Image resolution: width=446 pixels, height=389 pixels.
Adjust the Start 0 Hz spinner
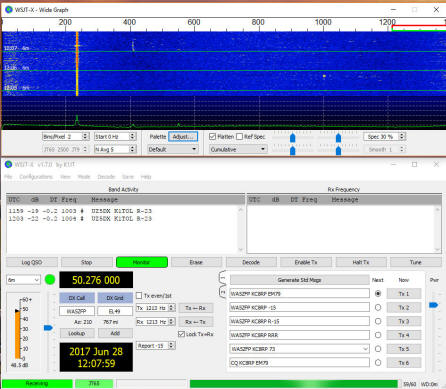coord(132,137)
